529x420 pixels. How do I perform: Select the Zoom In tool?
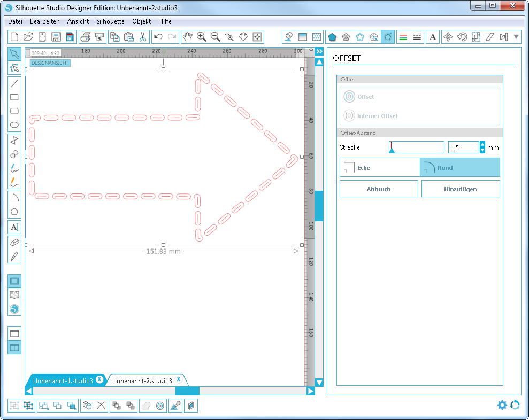tap(201, 36)
